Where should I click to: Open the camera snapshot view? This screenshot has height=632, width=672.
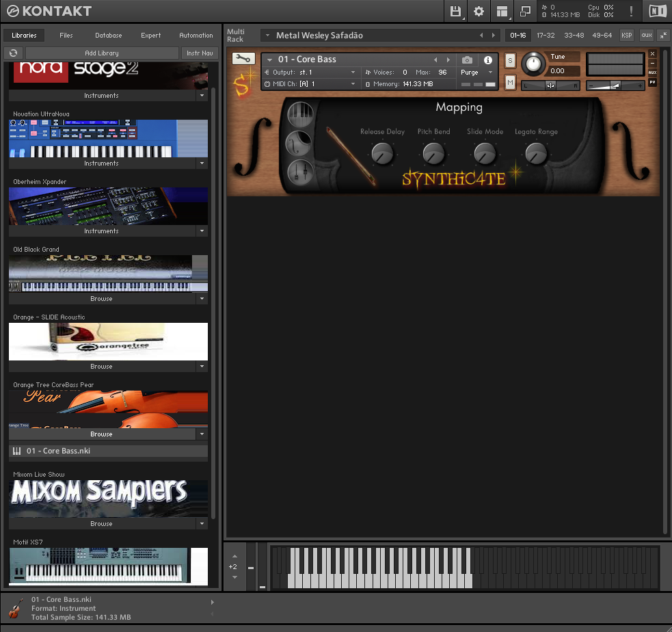[467, 60]
